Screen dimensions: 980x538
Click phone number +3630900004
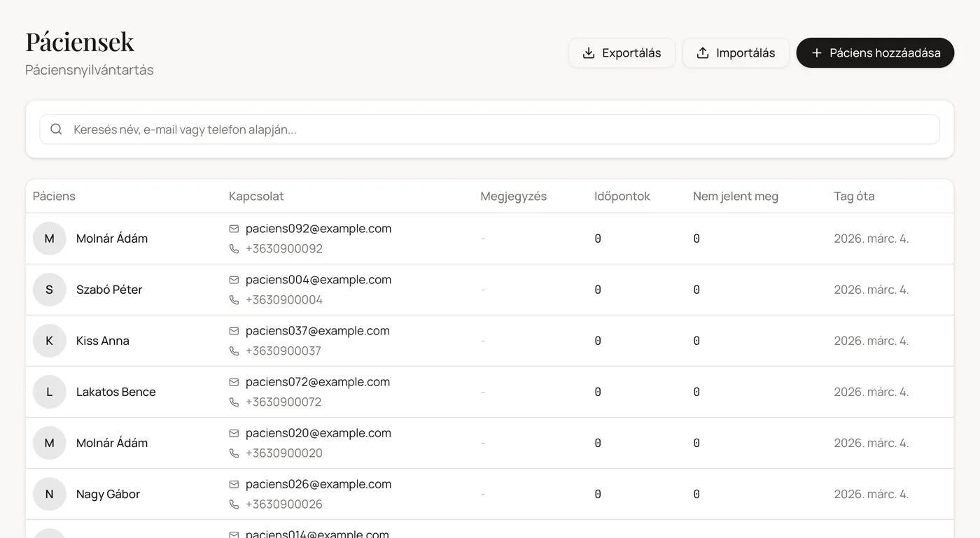284,300
